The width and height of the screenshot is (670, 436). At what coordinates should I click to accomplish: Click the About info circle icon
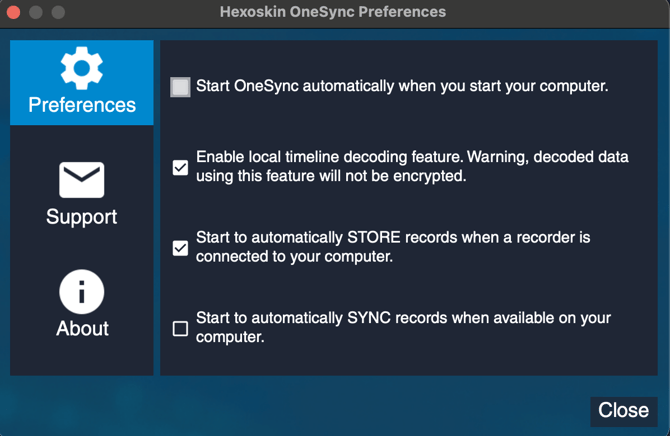[x=82, y=292]
